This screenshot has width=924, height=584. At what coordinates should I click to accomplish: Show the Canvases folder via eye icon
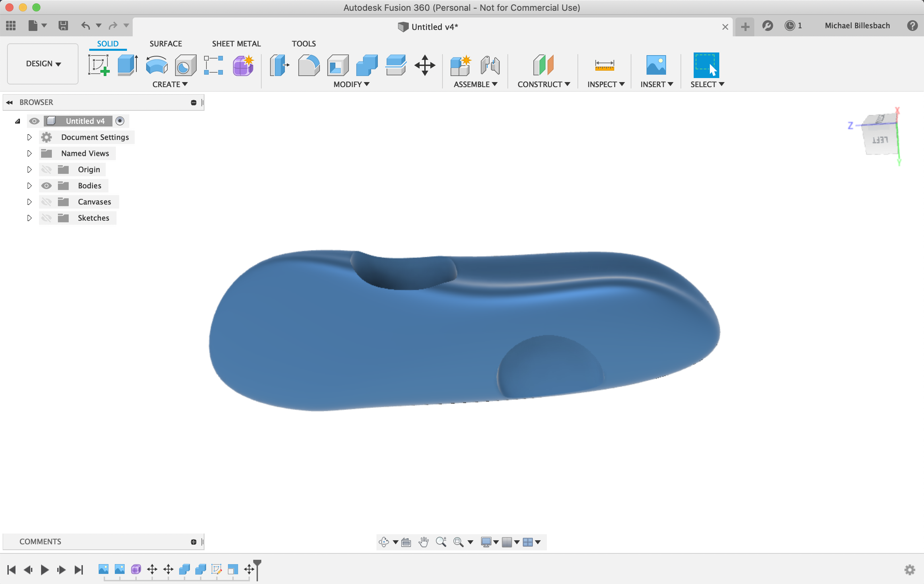pos(46,202)
